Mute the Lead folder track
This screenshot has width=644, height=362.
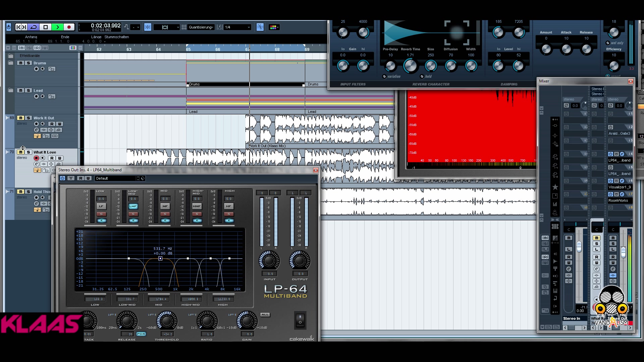pyautogui.click(x=21, y=90)
